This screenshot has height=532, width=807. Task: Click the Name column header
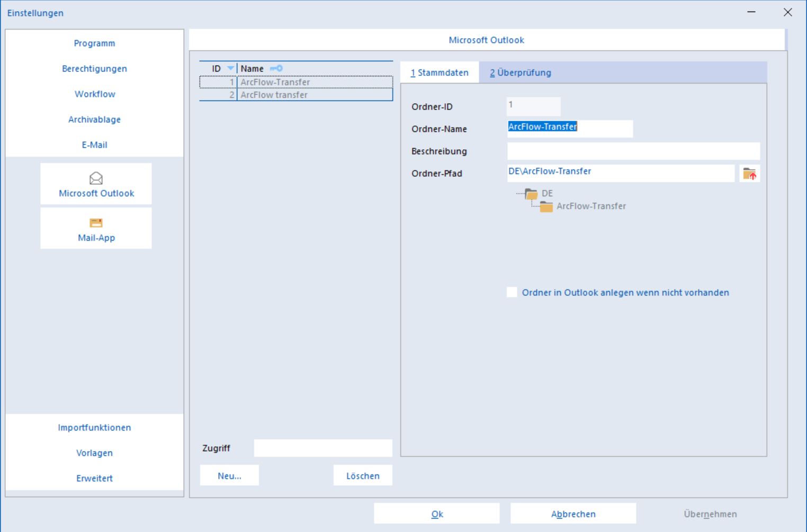(x=315, y=68)
